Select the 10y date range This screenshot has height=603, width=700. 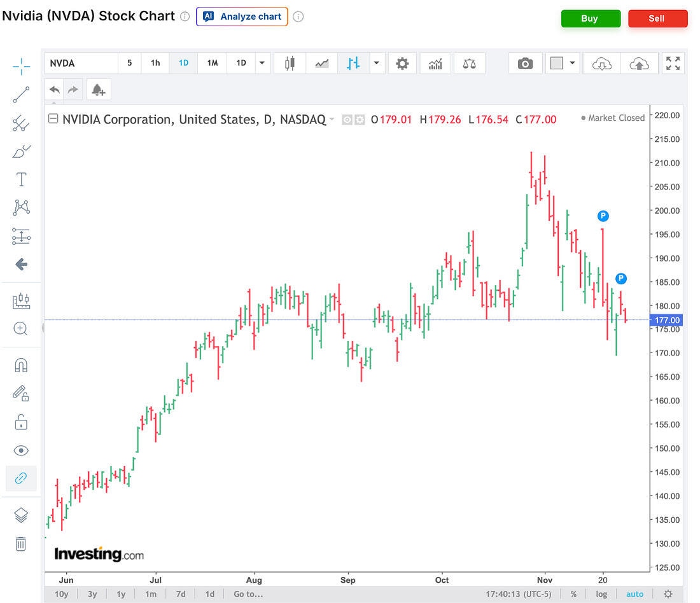(61, 594)
